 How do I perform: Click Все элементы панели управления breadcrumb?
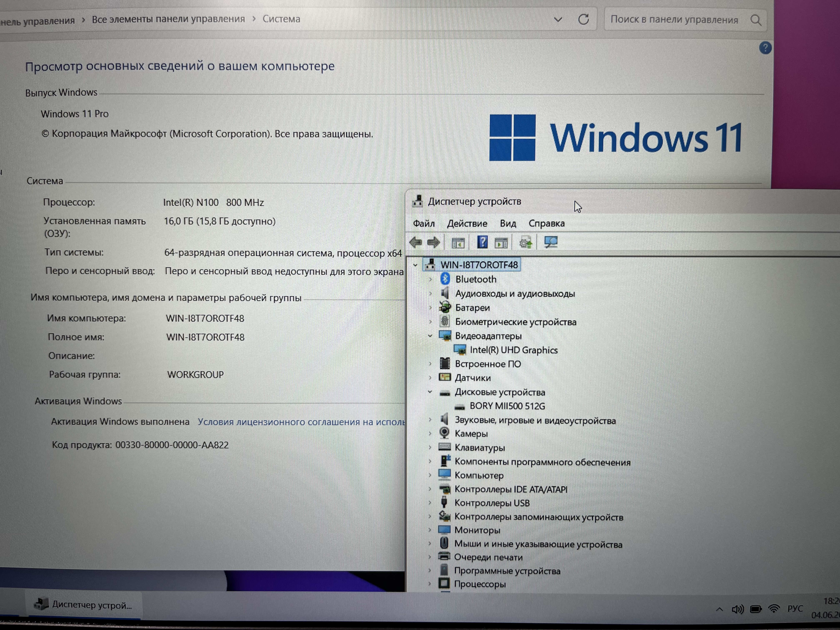coord(168,19)
